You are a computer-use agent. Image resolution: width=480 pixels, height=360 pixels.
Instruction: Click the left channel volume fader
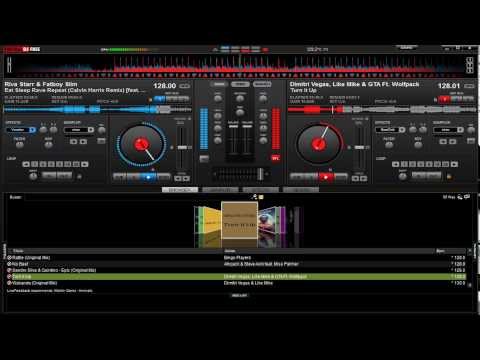coord(233,127)
